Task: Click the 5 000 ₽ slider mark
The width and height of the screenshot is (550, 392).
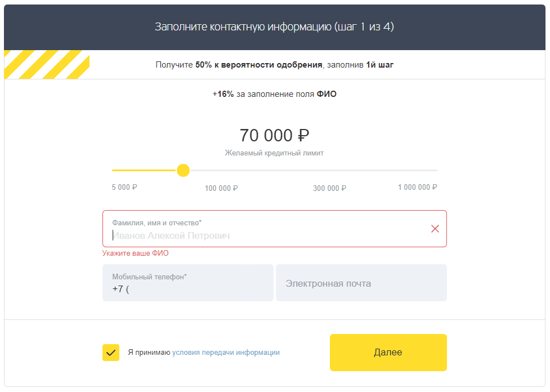Action: point(124,188)
